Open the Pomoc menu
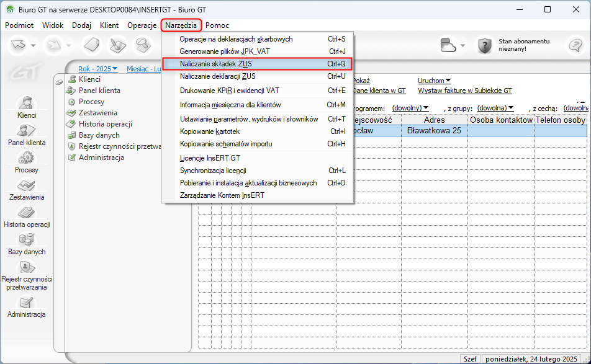 217,25
